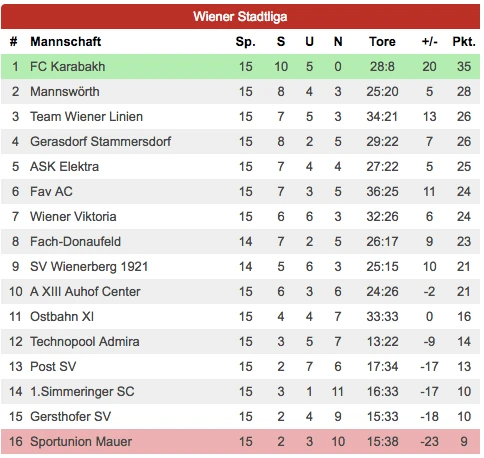Open the FC Karabakh team link
The image size is (484, 458).
click(68, 66)
